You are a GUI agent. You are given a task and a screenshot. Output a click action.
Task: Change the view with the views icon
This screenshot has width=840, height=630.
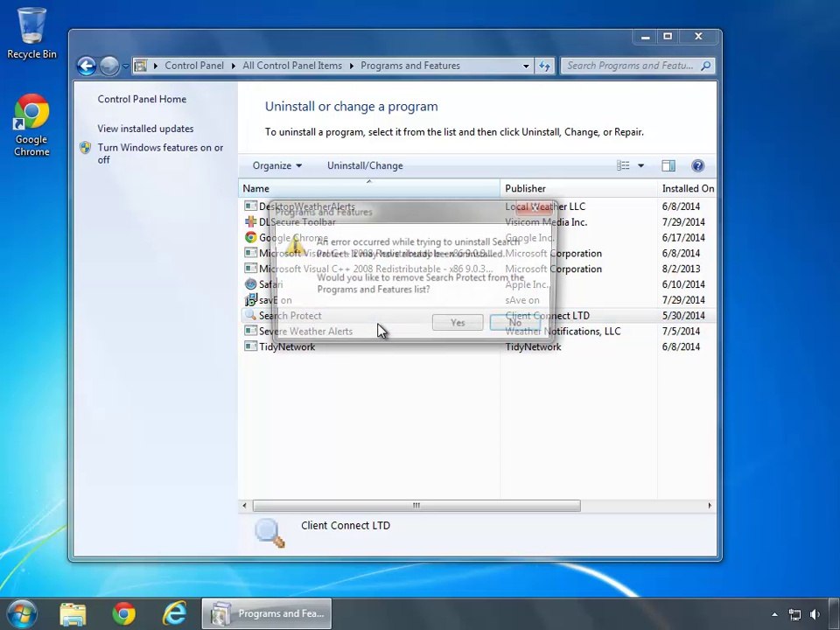623,165
